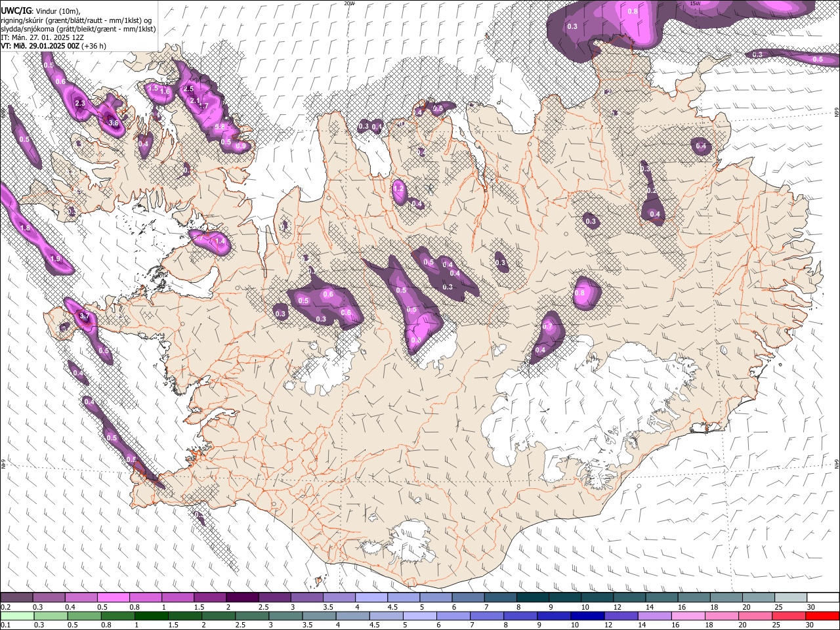Click dark purple upper swatch between 2 and 2.5
This screenshot has height=630, width=840.
click(242, 598)
